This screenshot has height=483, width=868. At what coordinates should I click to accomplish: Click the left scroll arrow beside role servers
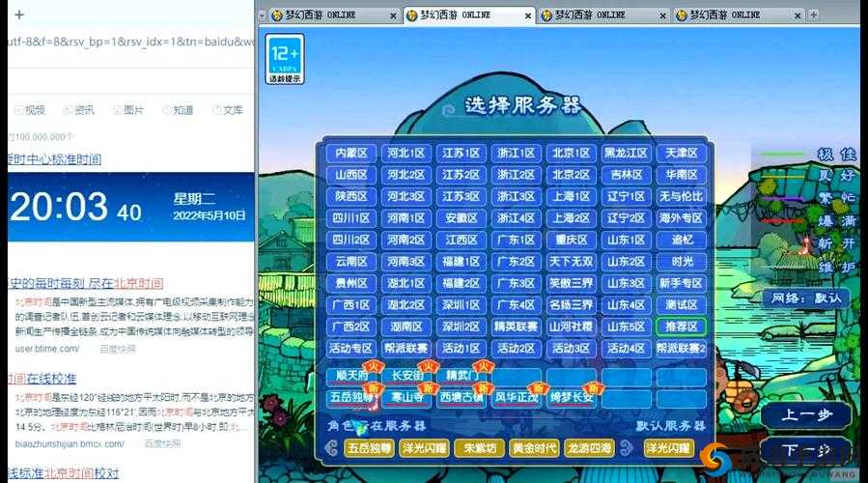pyautogui.click(x=331, y=447)
